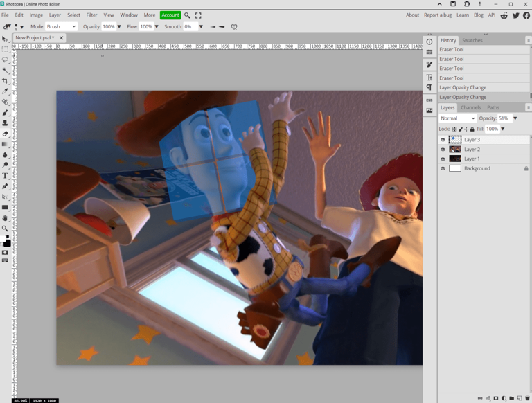Select the Zoom tool magnifier
Screen dimensions: 532x403
coord(6,229)
